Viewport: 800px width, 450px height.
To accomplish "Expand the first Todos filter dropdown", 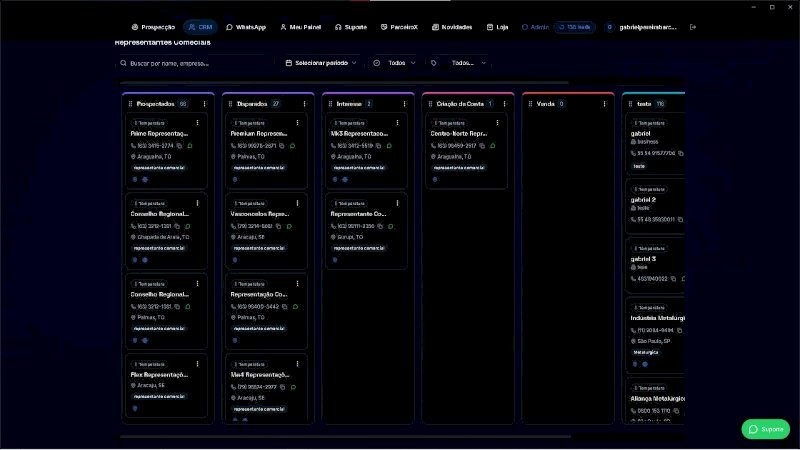I will [394, 63].
